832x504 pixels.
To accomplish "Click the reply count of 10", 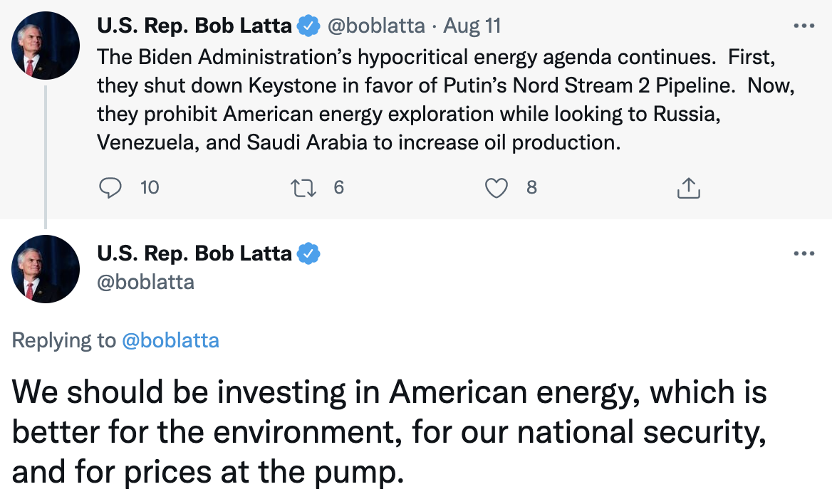I will 150,188.
